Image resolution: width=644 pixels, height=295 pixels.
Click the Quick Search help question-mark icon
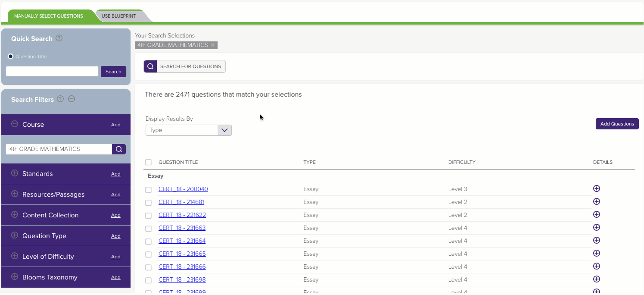click(x=59, y=38)
